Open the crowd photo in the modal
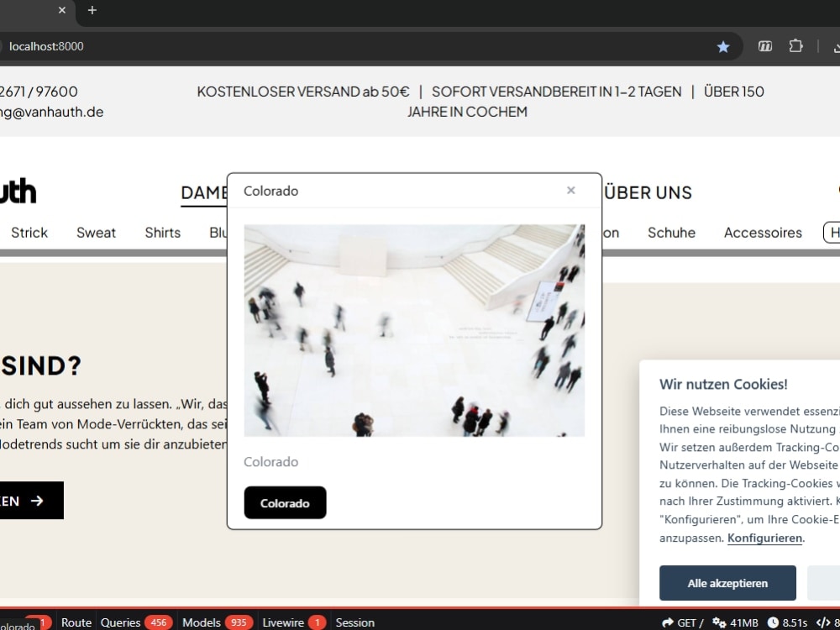840x630 pixels. pos(414,330)
